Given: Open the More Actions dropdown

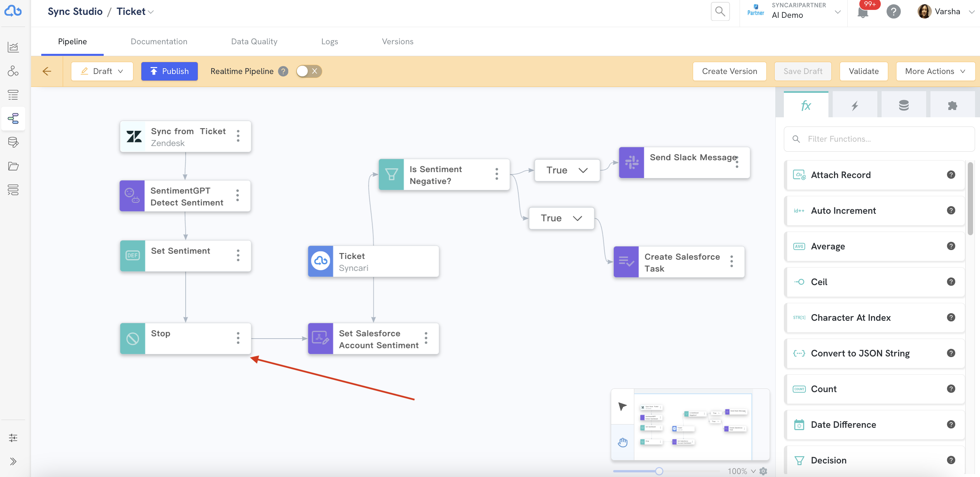Looking at the screenshot, I should (935, 71).
